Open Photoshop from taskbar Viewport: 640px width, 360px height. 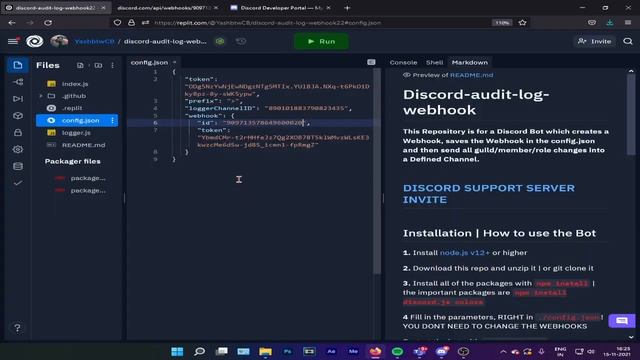pos(287,351)
